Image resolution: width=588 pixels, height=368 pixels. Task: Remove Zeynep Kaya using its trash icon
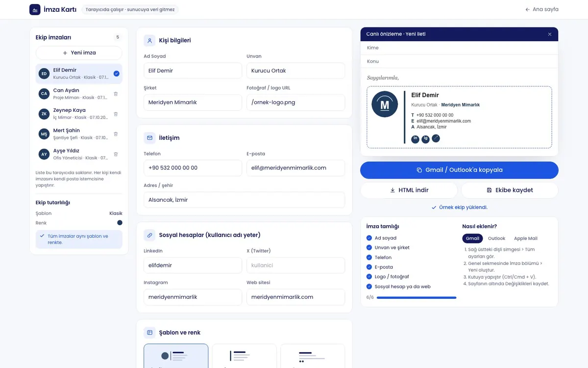coord(116,114)
